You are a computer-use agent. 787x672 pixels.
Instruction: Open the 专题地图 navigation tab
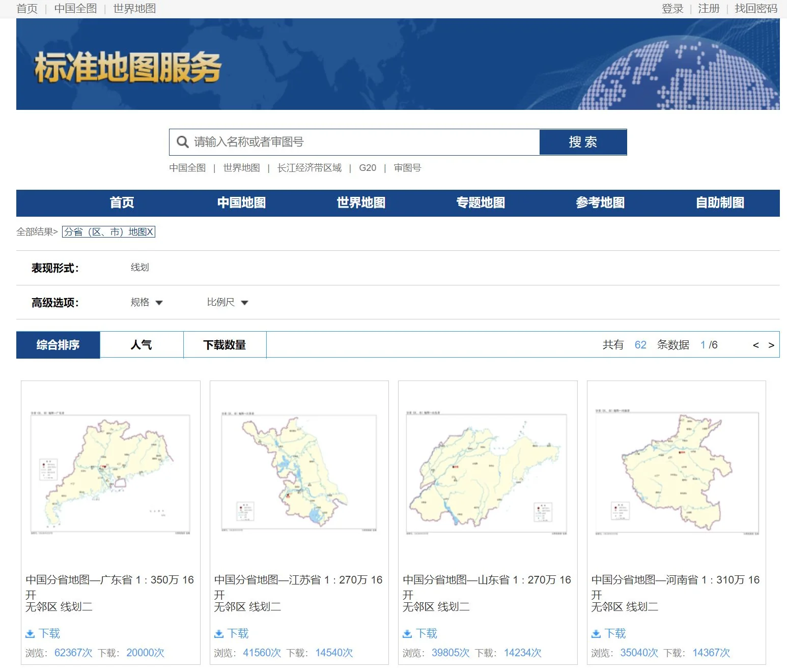tap(481, 202)
